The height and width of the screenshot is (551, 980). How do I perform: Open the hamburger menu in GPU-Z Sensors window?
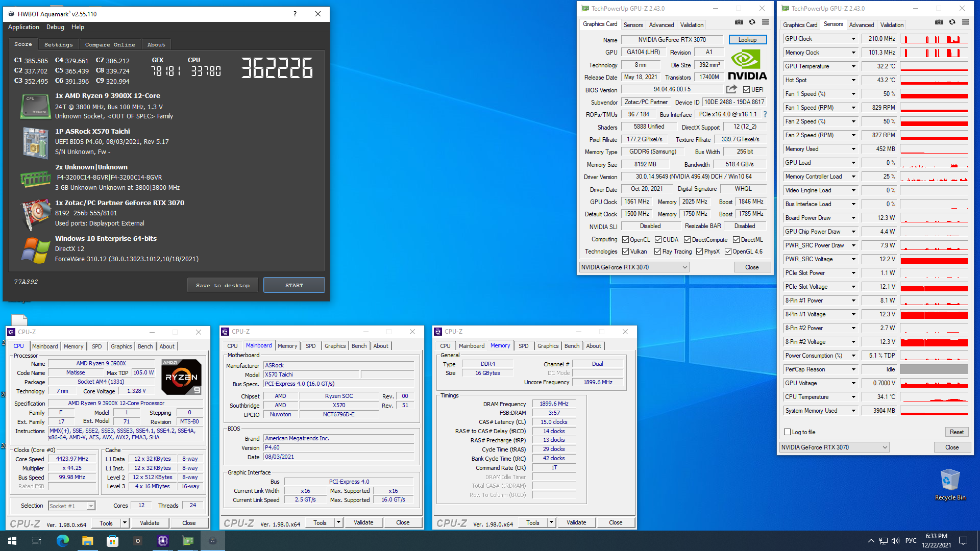click(965, 22)
